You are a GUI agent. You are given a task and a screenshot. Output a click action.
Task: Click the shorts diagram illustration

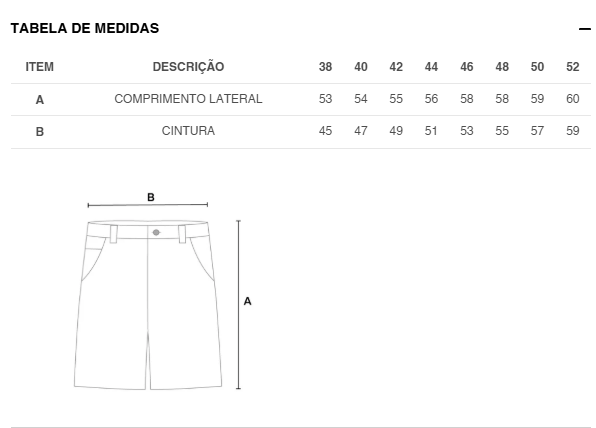click(148, 305)
